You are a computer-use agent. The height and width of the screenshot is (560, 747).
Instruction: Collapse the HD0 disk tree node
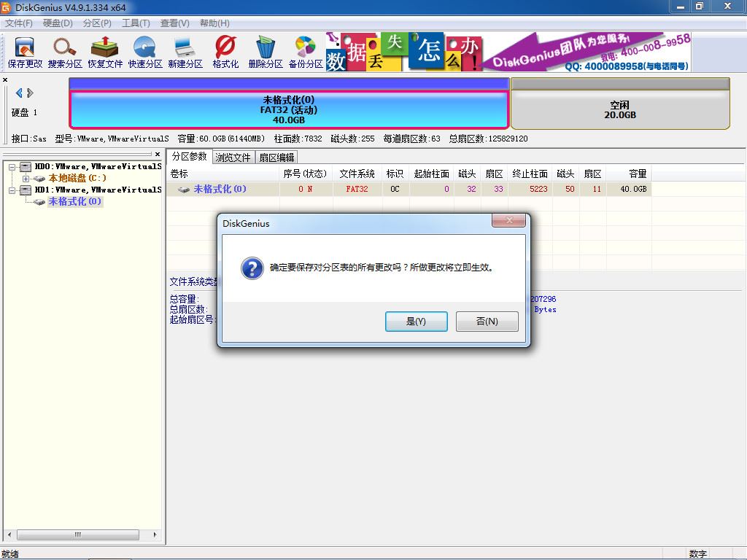[12, 167]
